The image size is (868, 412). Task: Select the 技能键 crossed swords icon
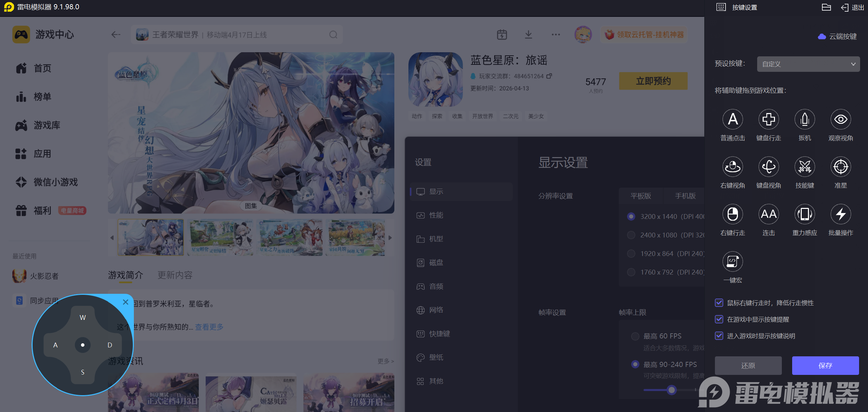pyautogui.click(x=805, y=167)
